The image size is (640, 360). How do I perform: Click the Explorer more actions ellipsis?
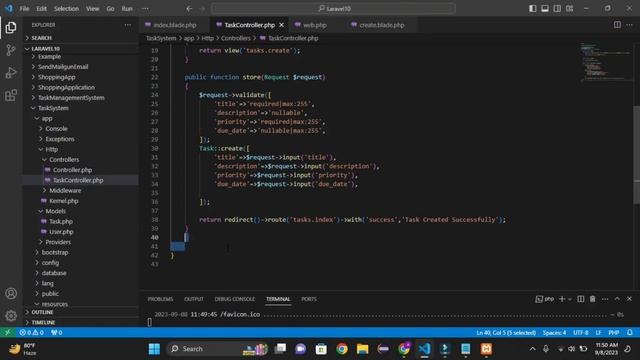click(x=128, y=25)
